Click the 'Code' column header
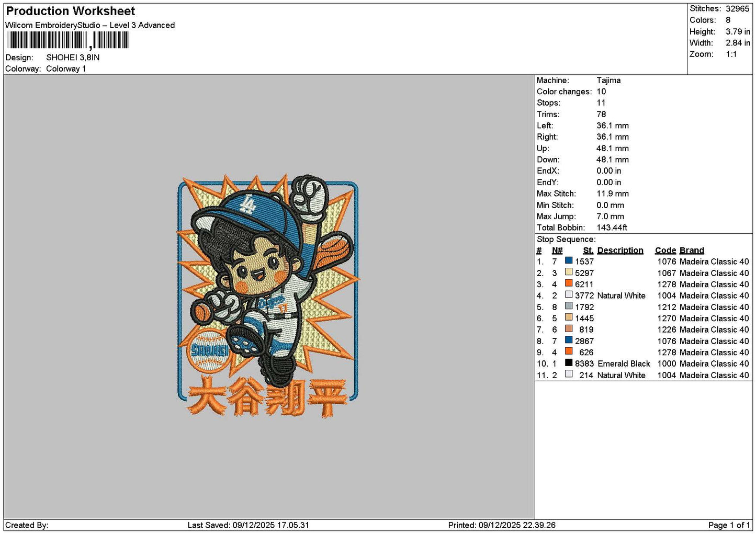756x534 pixels. pyautogui.click(x=665, y=251)
